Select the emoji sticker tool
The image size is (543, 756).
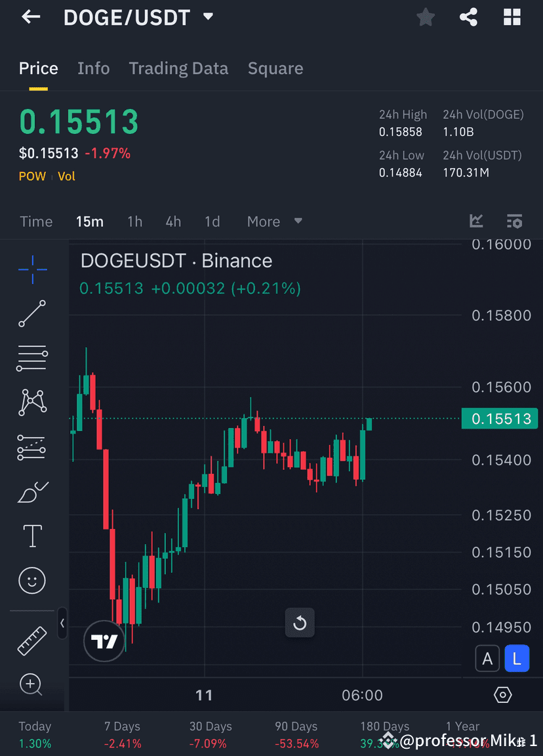click(x=31, y=580)
